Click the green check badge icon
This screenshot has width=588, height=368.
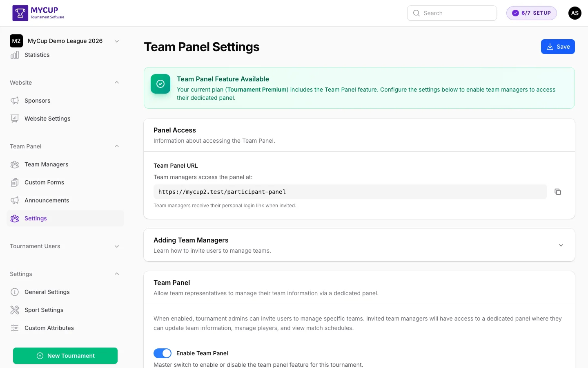(160, 84)
